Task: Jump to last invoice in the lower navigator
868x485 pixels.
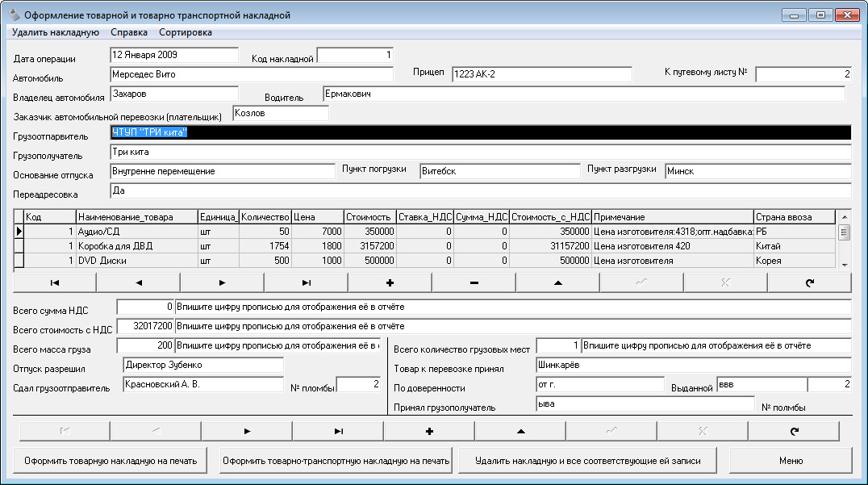Action: (x=338, y=431)
